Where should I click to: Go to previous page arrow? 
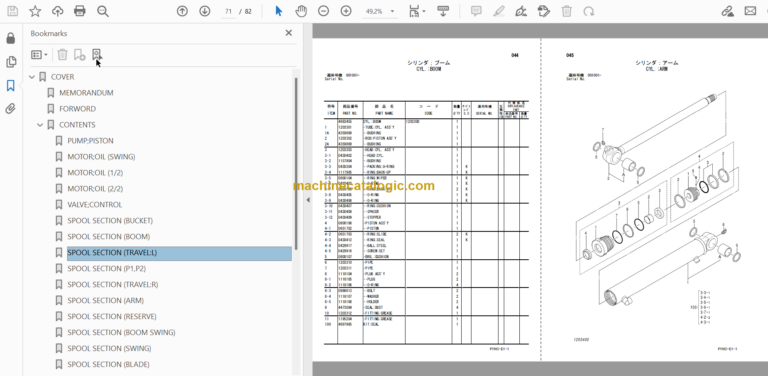click(182, 11)
